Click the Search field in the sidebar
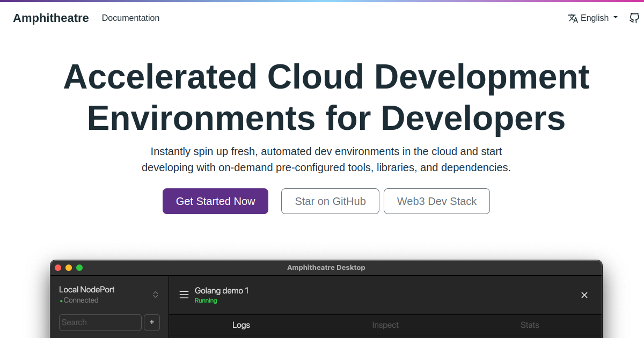The height and width of the screenshot is (338, 644). [100, 322]
